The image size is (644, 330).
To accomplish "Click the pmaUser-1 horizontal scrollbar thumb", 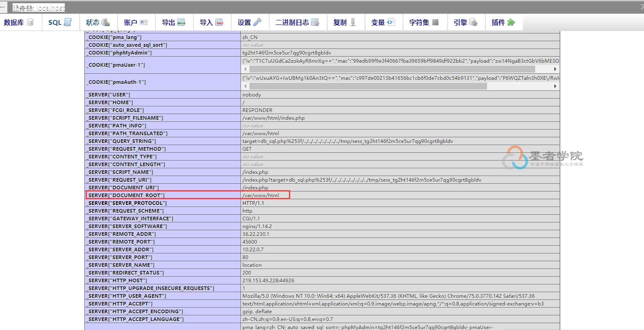I will click(392, 69).
